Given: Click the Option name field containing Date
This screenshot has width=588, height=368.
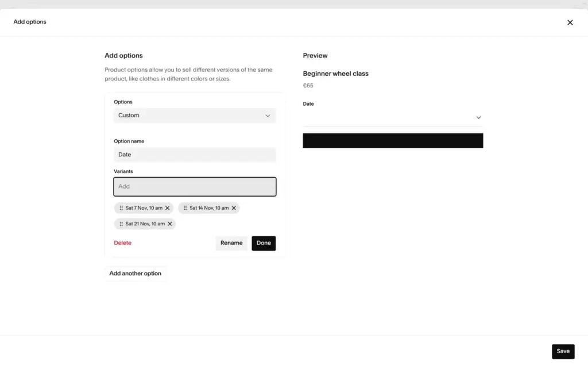Looking at the screenshot, I should (195, 155).
